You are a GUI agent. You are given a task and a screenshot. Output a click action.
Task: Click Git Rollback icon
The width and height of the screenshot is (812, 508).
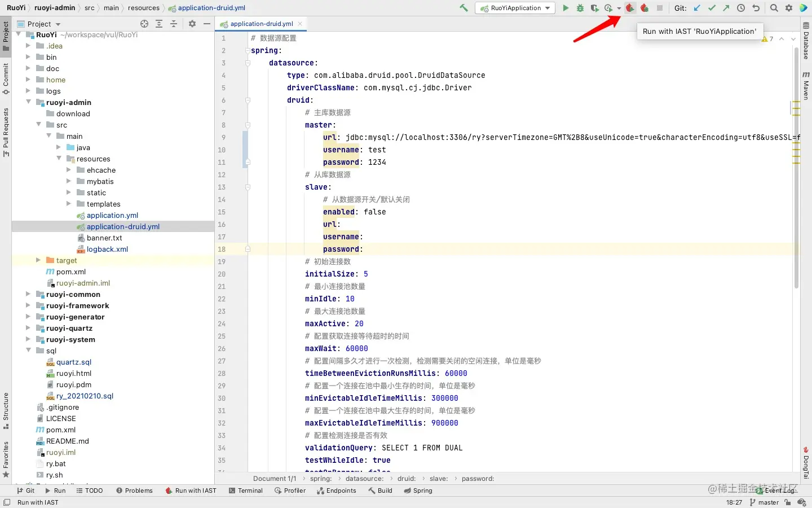pyautogui.click(x=756, y=8)
